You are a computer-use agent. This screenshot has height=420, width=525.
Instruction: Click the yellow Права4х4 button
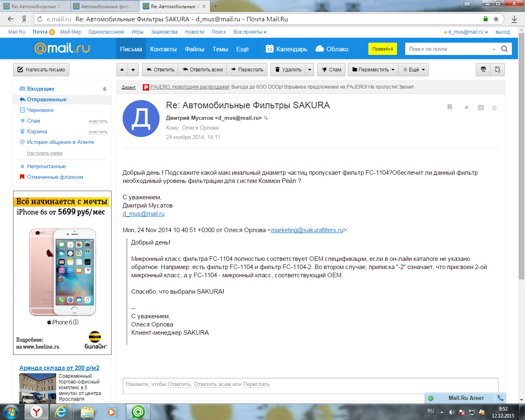[383, 49]
